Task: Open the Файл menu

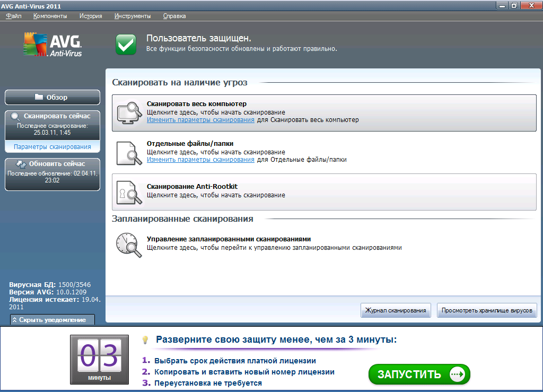Action: click(x=14, y=16)
